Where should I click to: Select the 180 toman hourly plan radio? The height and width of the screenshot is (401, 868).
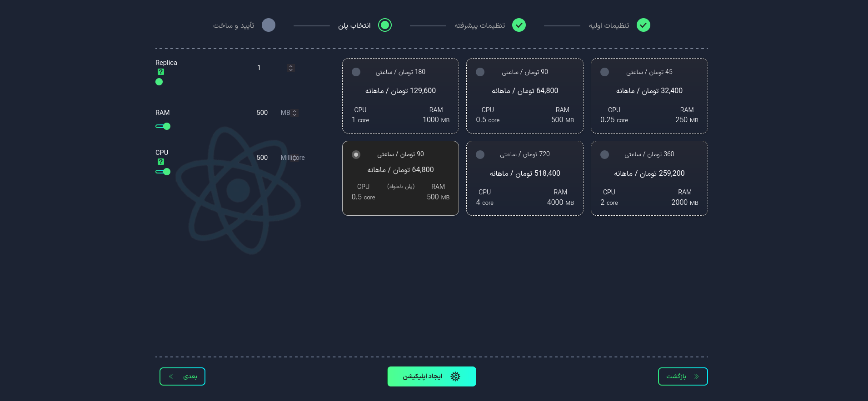(x=356, y=72)
